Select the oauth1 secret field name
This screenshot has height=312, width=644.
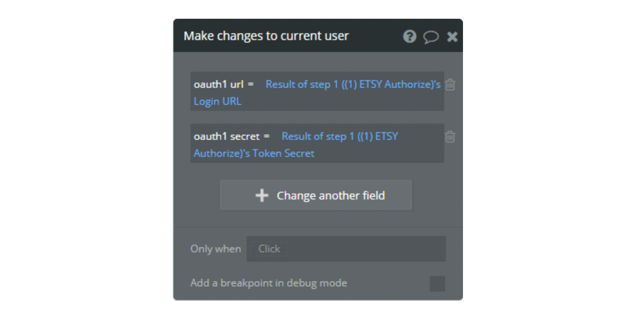click(x=227, y=136)
